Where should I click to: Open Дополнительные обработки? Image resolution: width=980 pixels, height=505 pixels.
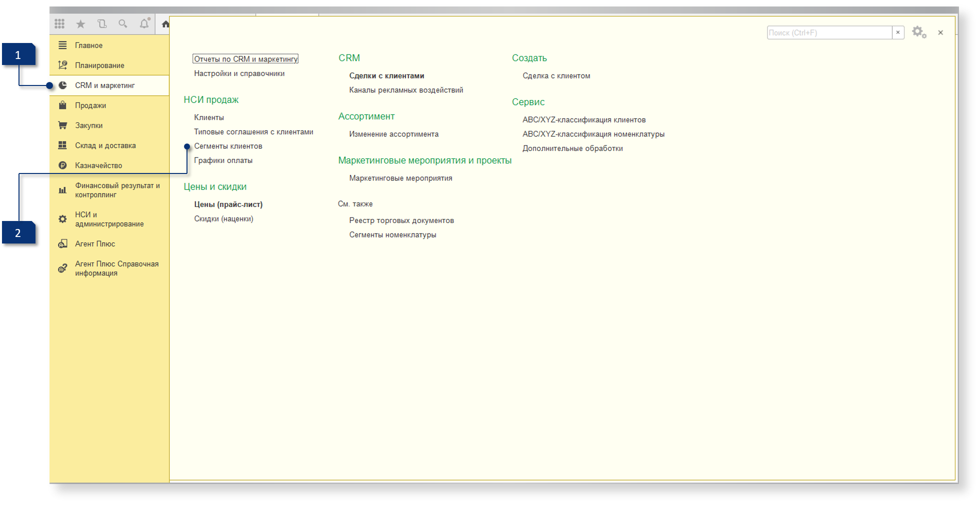(572, 148)
